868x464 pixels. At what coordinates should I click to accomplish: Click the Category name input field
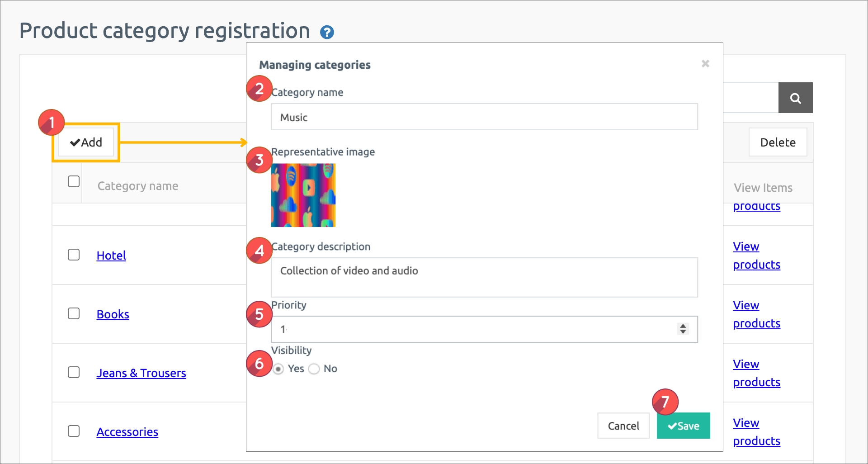[x=484, y=117]
